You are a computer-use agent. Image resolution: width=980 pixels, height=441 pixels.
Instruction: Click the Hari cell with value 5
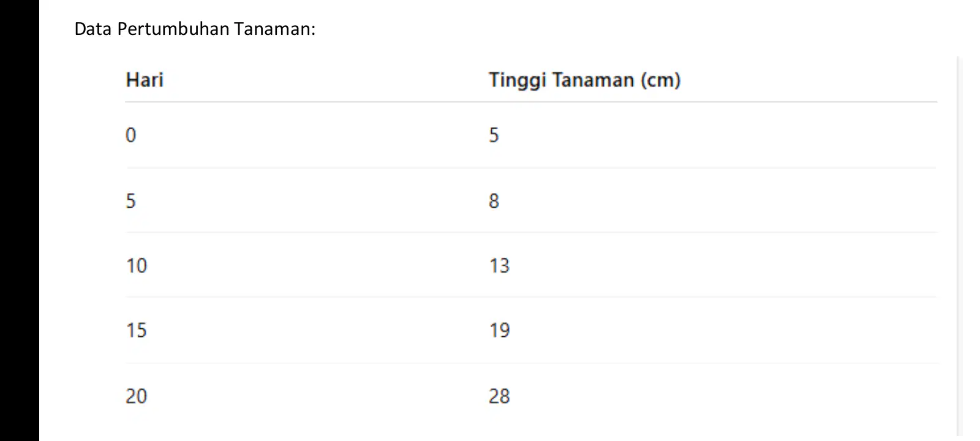click(x=131, y=200)
